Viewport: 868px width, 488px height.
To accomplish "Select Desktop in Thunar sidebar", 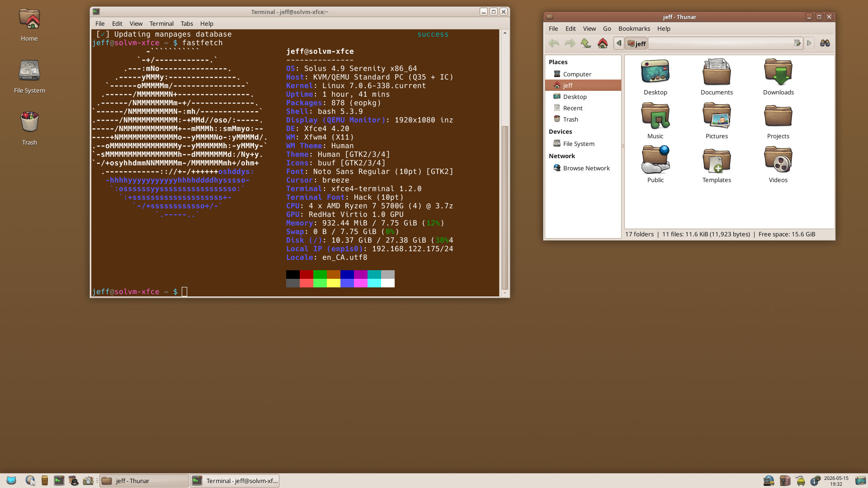I will [583, 97].
